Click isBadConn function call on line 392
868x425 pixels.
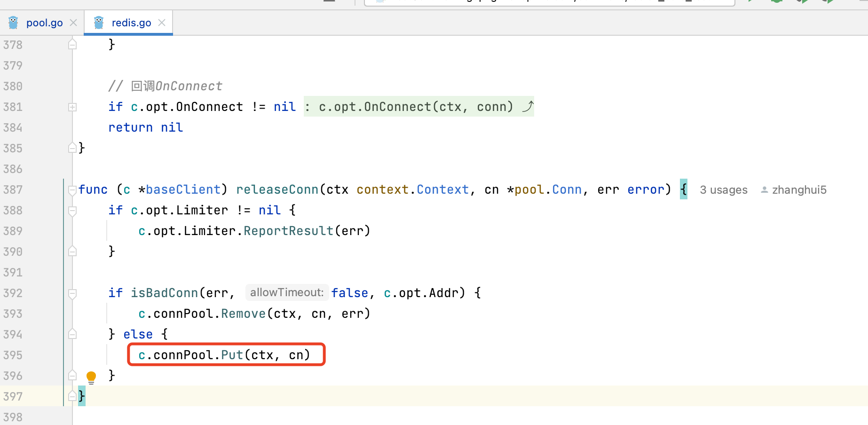[x=165, y=293]
